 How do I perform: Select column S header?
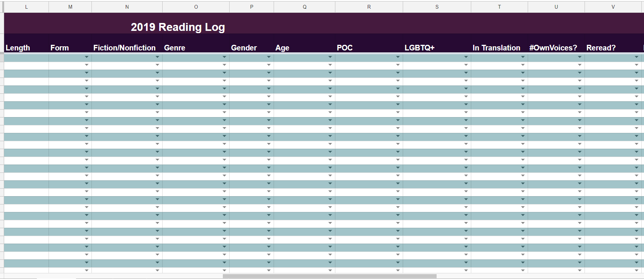[x=437, y=7]
